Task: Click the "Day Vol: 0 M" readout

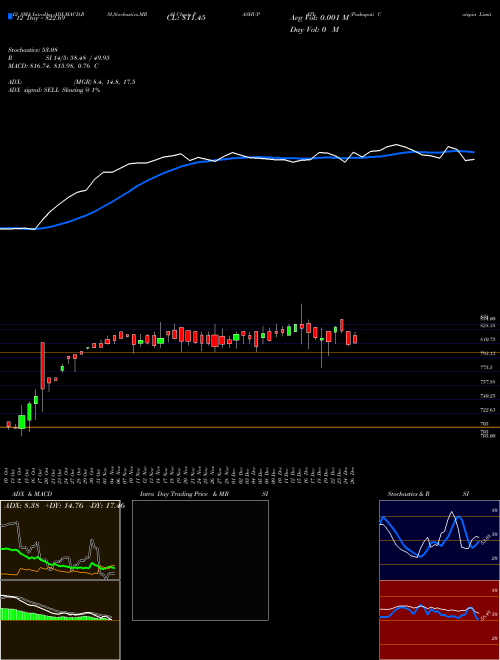Action: pos(314,29)
